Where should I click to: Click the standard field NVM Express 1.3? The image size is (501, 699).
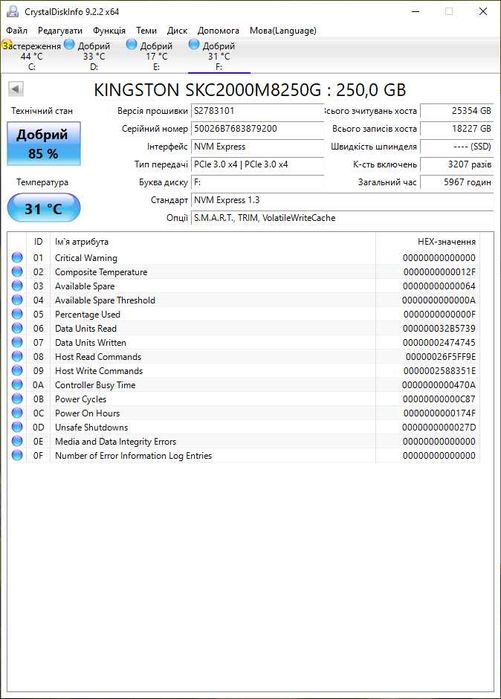(342, 200)
